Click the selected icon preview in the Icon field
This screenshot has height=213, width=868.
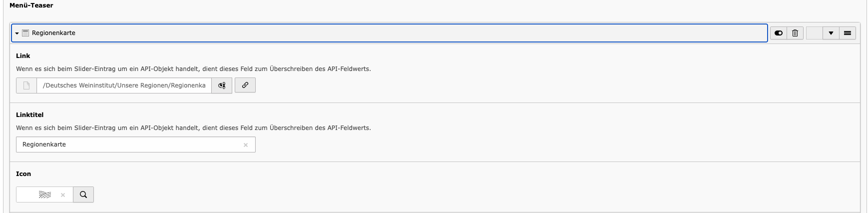45,194
